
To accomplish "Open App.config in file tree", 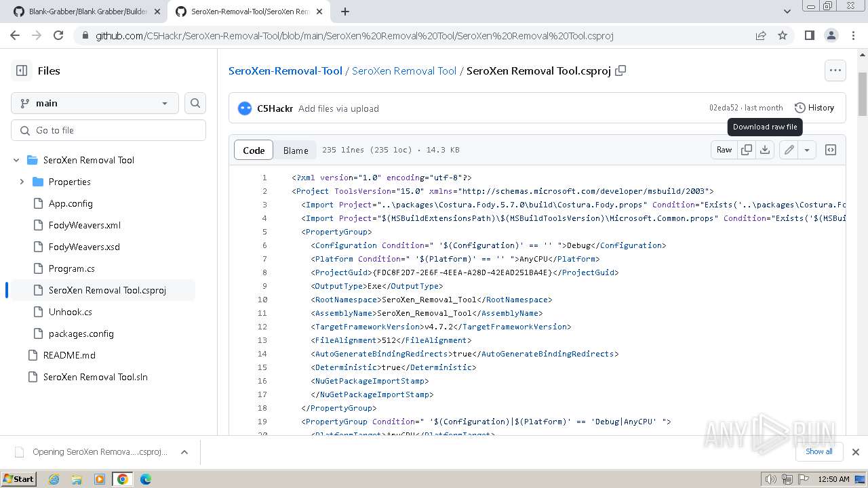I will pyautogui.click(x=71, y=203).
